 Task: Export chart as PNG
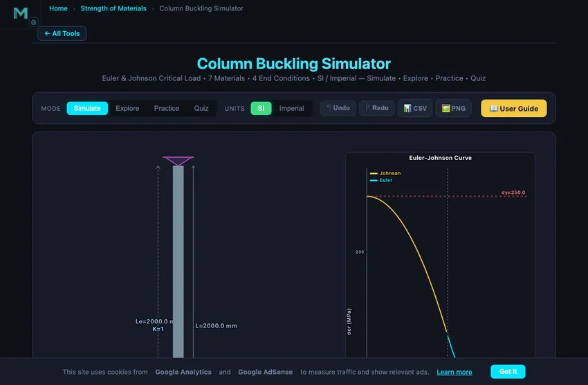click(453, 108)
